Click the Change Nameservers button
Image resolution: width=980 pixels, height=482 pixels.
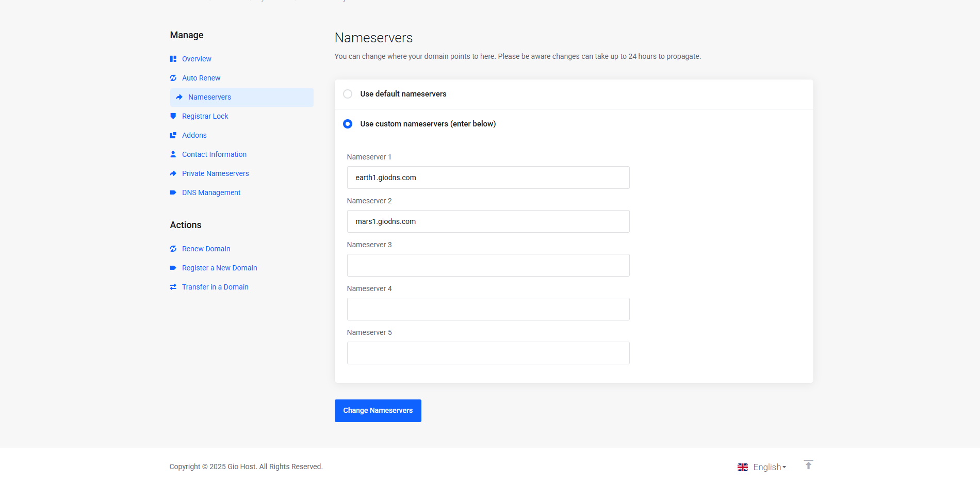pos(378,411)
